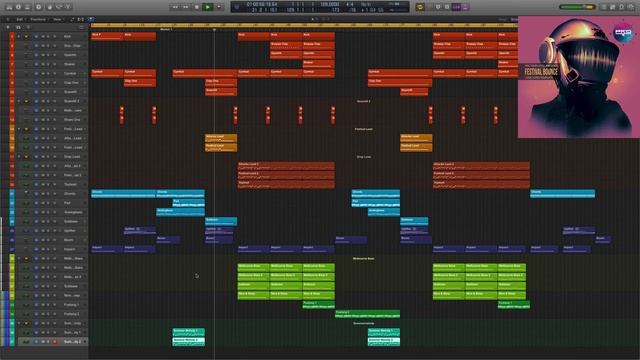Open the Functions menu in tracks area
The width and height of the screenshot is (640, 360).
tap(38, 19)
